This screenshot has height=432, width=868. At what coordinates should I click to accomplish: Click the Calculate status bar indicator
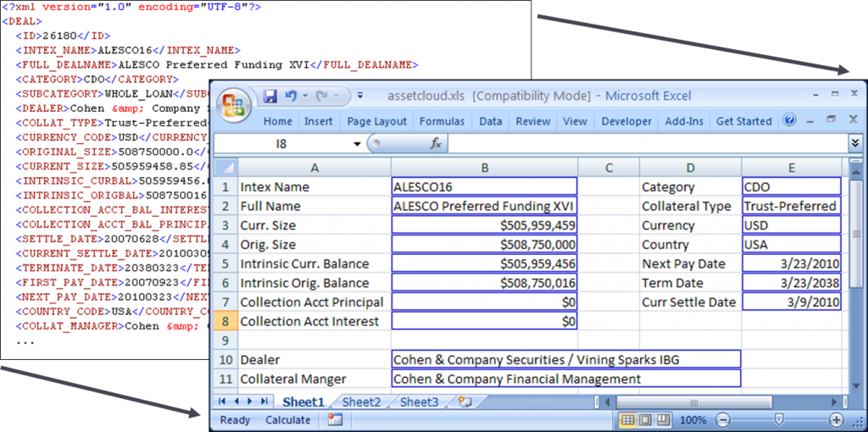point(288,420)
